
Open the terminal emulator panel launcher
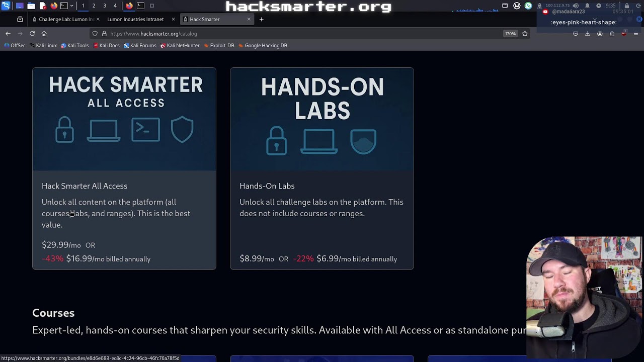tap(64, 6)
